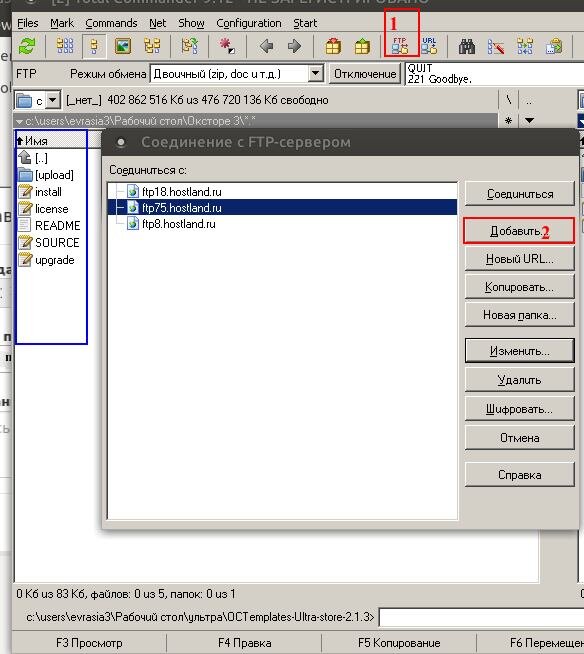Click the Отключение button
Viewport: 584px width, 654px height.
pyautogui.click(x=365, y=74)
